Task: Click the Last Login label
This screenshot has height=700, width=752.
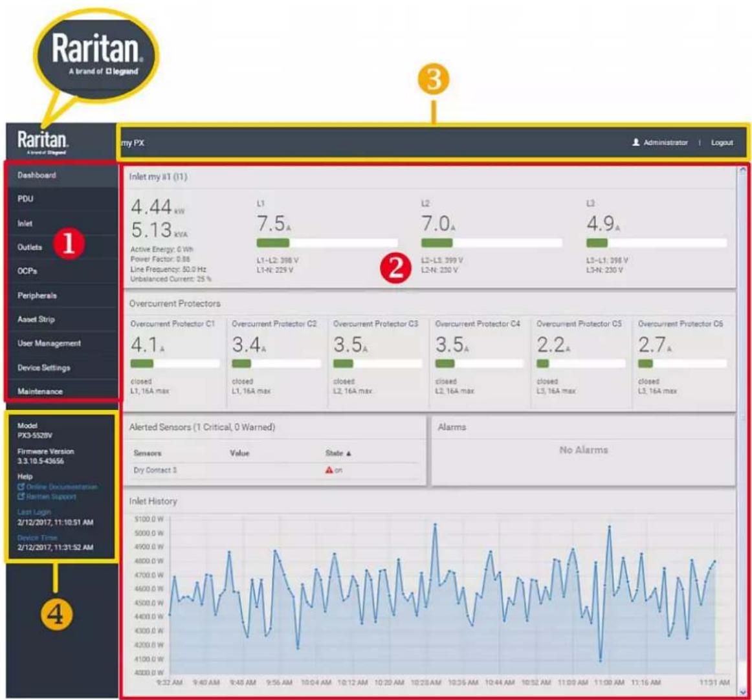Action: pos(34,512)
